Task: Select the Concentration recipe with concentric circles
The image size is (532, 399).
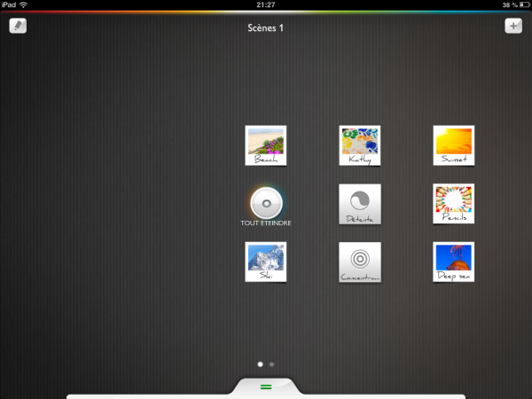Action: (360, 262)
